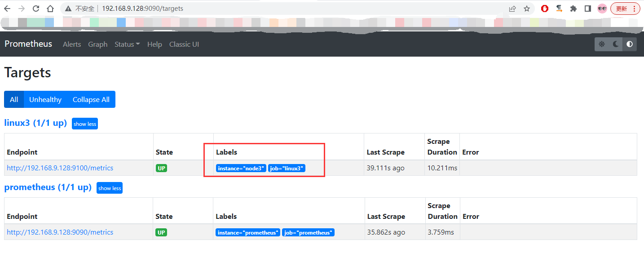Viewport: 644px width, 262px height.
Task: Click the Prometheus brand link
Action: click(28, 44)
